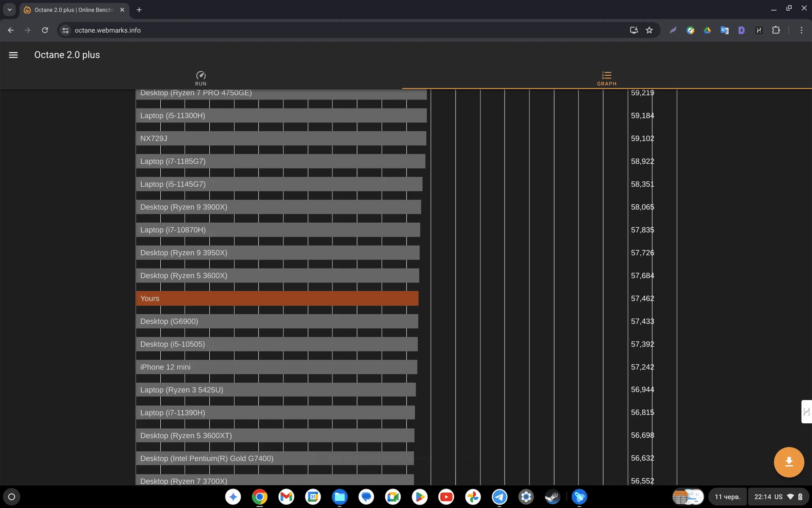Click the NX729J bar
Viewport: 812px width, 508px height.
(281, 138)
